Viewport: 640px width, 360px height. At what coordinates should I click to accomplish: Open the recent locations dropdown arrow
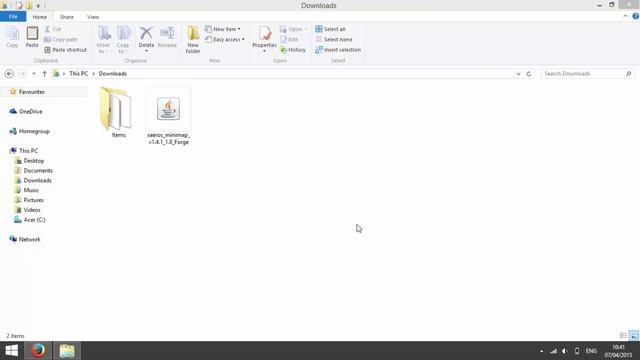34,74
